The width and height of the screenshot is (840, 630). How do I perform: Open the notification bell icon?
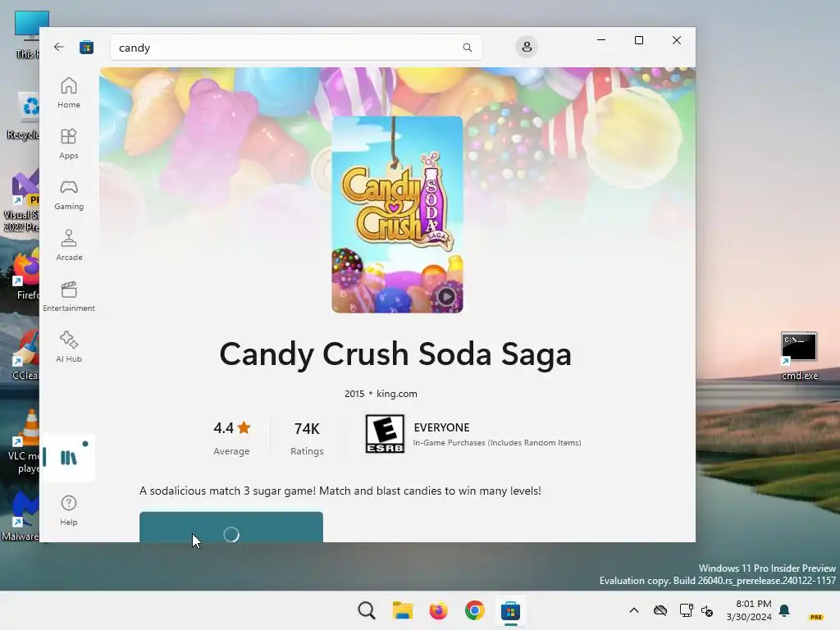[x=785, y=610]
